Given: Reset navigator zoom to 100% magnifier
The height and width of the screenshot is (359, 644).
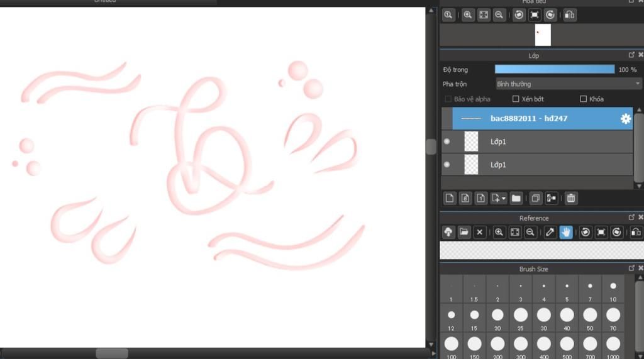Looking at the screenshot, I should [x=448, y=15].
